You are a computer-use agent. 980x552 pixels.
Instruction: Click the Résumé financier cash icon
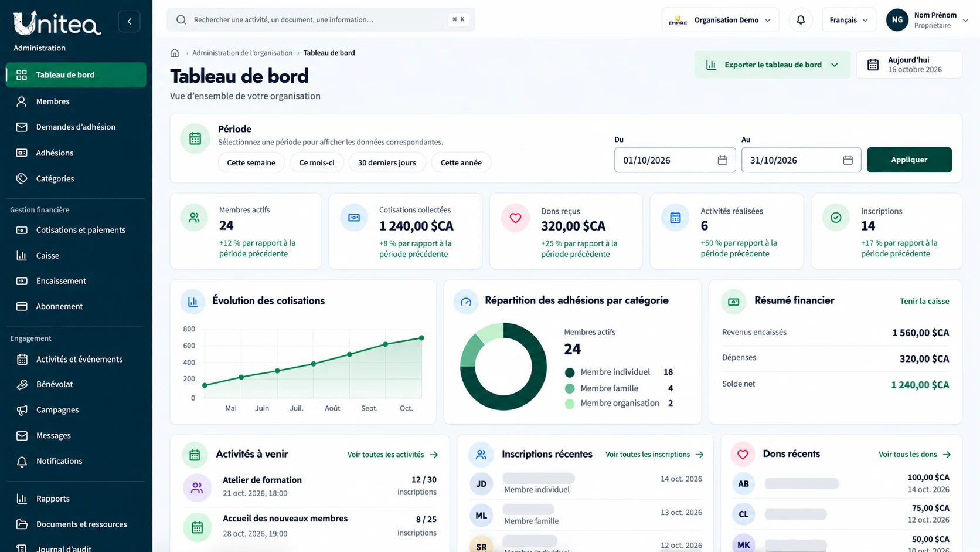[x=733, y=302]
